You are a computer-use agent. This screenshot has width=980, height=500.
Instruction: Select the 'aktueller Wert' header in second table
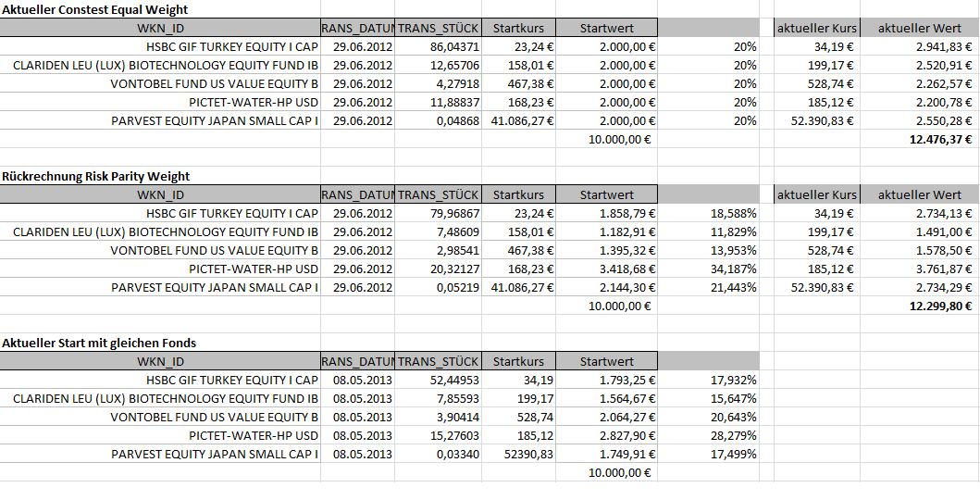(919, 195)
